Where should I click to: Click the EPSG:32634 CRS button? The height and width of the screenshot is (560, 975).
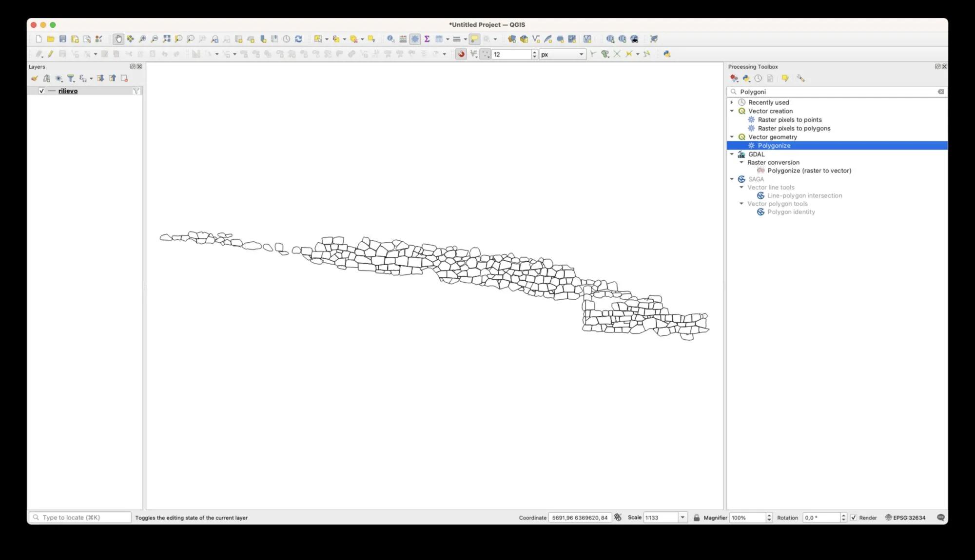pos(905,518)
